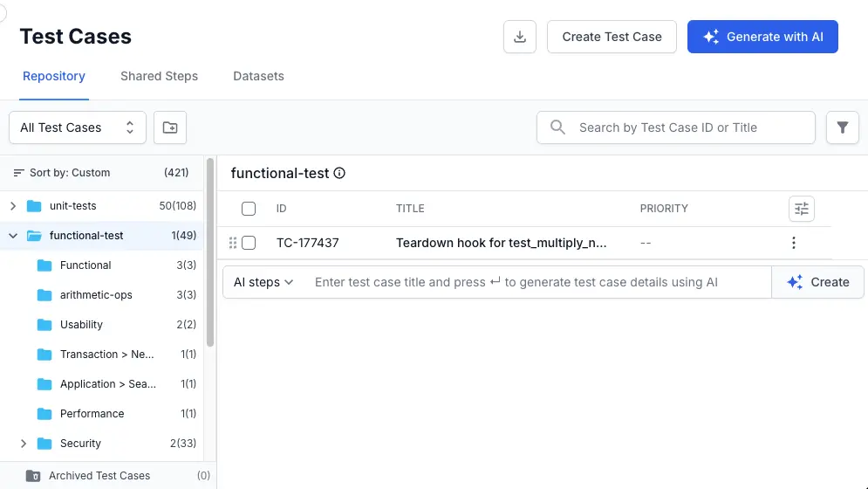
Task: Check the select-all checkbox in the table header
Action: (249, 209)
